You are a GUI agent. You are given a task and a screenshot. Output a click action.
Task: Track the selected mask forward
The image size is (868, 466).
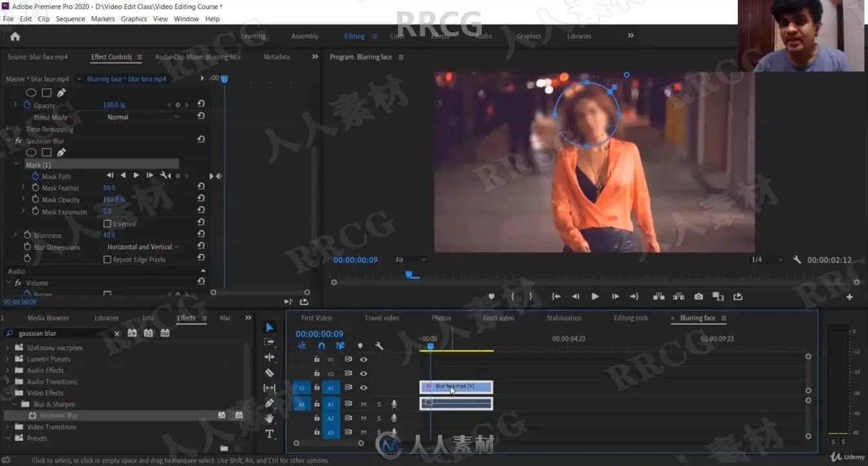[136, 175]
